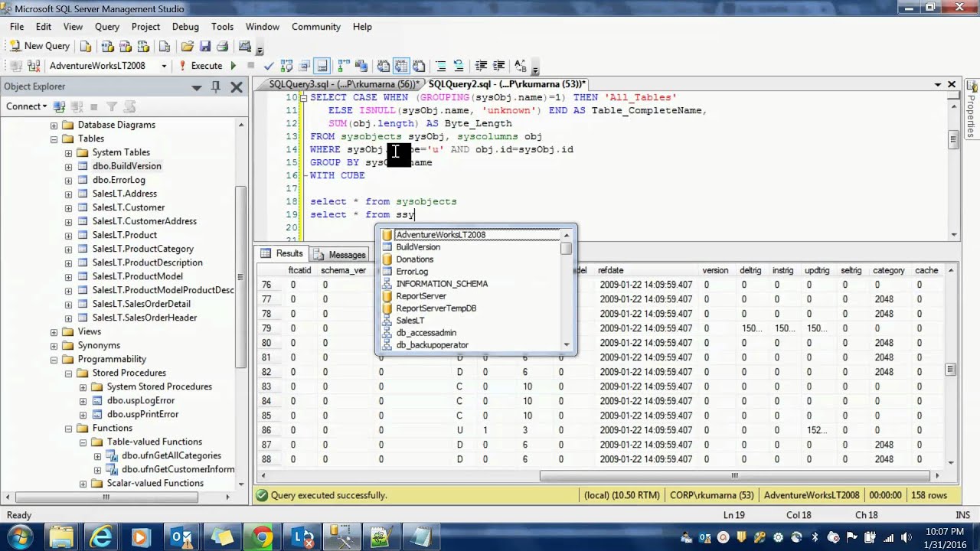Viewport: 980px width, 551px height.
Task: Select the Results tab
Action: tap(283, 254)
